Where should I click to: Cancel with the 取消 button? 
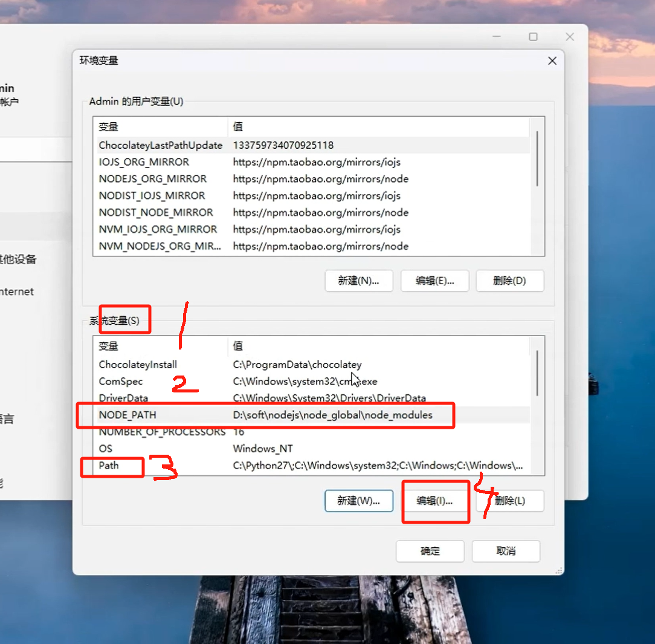point(506,551)
